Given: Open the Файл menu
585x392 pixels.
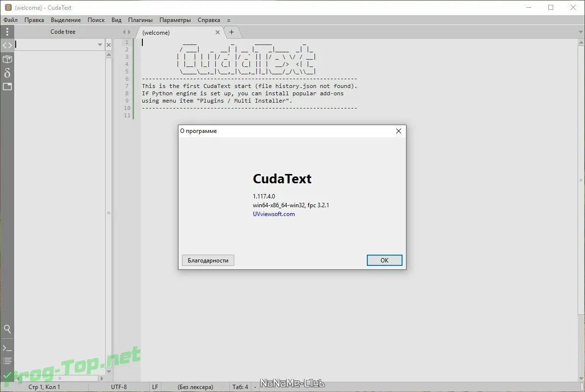Looking at the screenshot, I should 10,20.
